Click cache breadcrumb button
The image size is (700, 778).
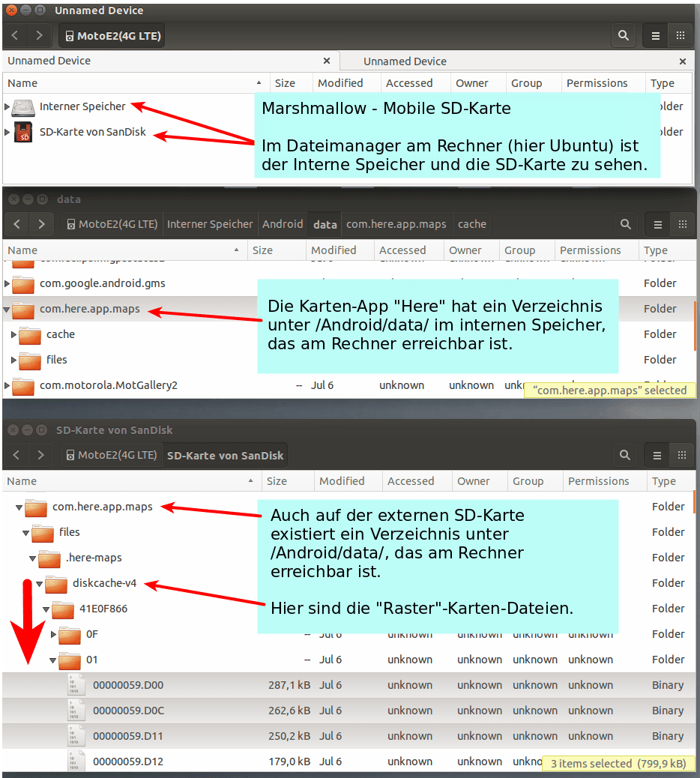472,224
